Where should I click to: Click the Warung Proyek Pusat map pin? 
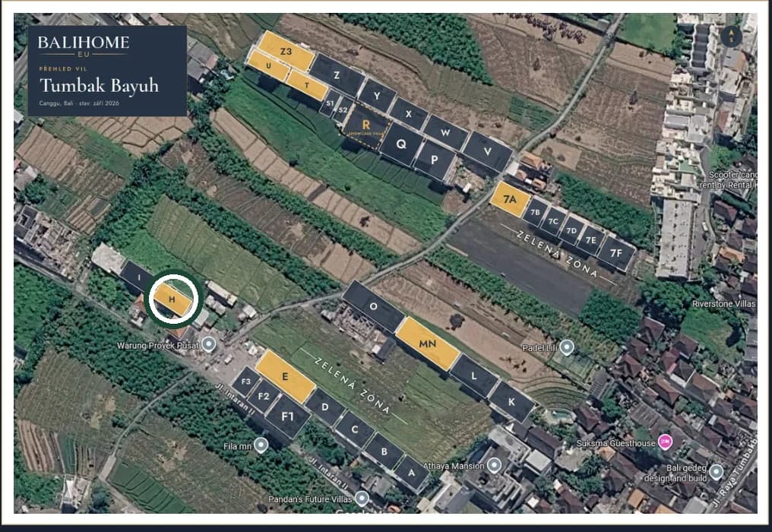click(x=209, y=344)
